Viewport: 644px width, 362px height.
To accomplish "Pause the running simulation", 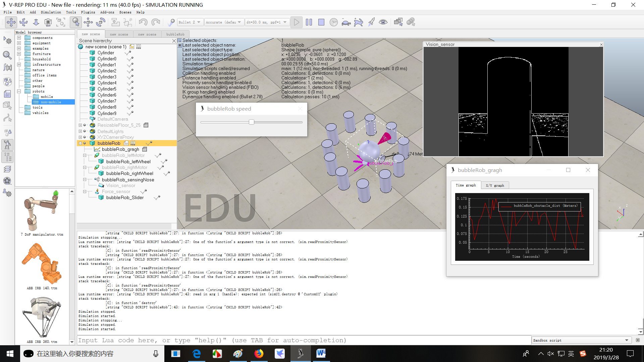I will [309, 22].
